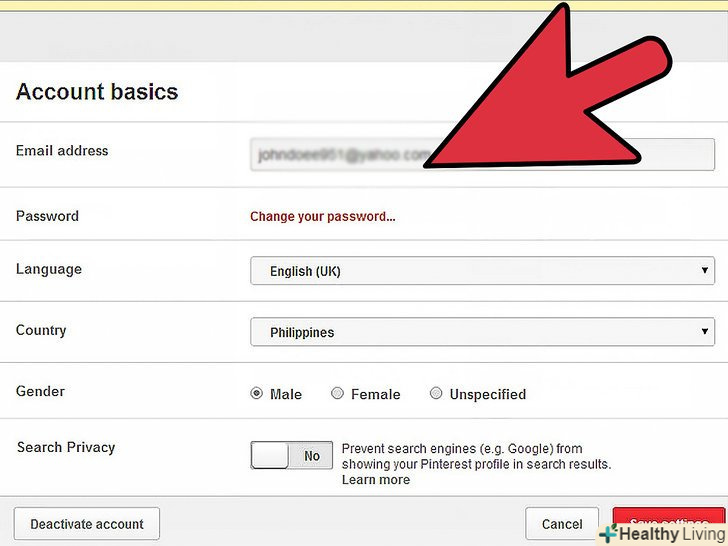
Task: Click the 'Prevent search engines' description text
Action: coord(476,456)
